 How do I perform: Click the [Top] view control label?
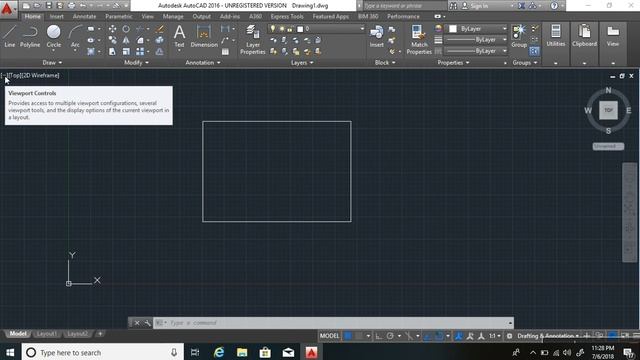pyautogui.click(x=14, y=75)
